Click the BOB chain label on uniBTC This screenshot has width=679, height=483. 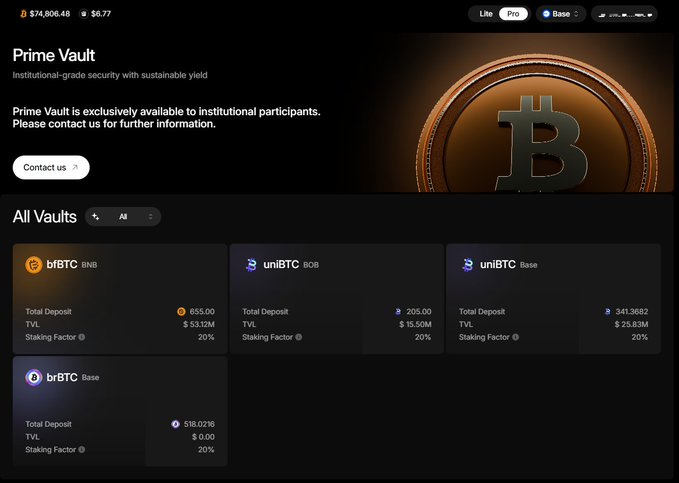point(311,265)
